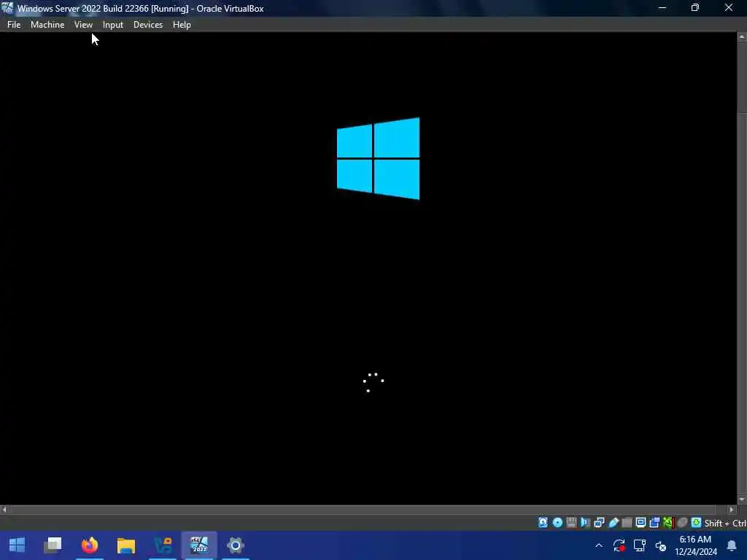Click the Windows logo in the VM screen
The image size is (747, 560).
[x=379, y=158]
